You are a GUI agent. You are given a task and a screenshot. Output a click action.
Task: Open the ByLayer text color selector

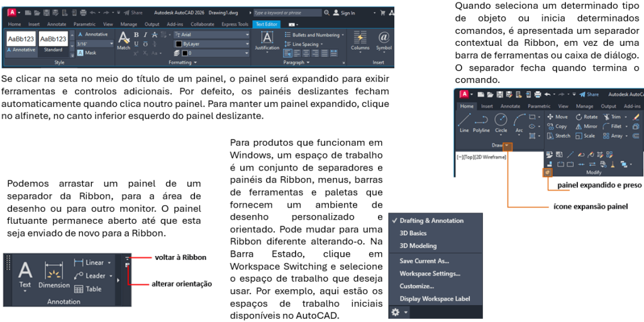click(212, 44)
